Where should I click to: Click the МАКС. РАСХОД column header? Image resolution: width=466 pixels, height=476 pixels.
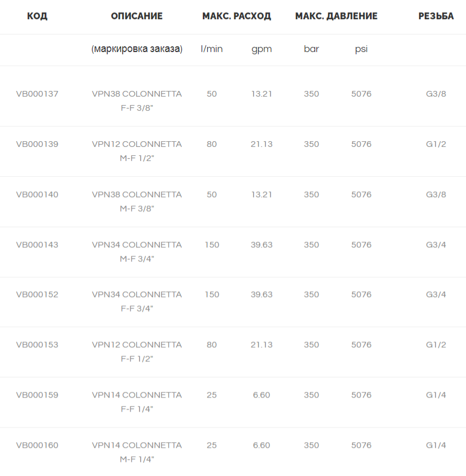(x=237, y=16)
